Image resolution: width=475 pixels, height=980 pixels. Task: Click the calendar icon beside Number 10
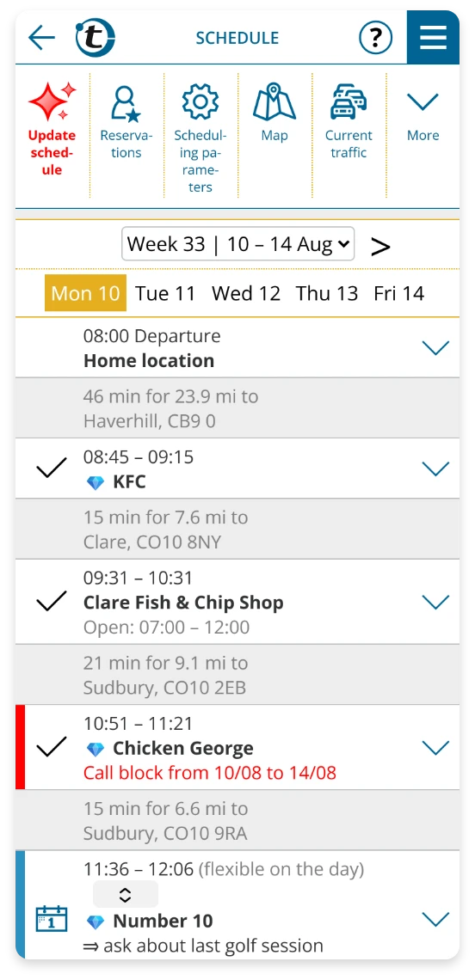pos(52,918)
